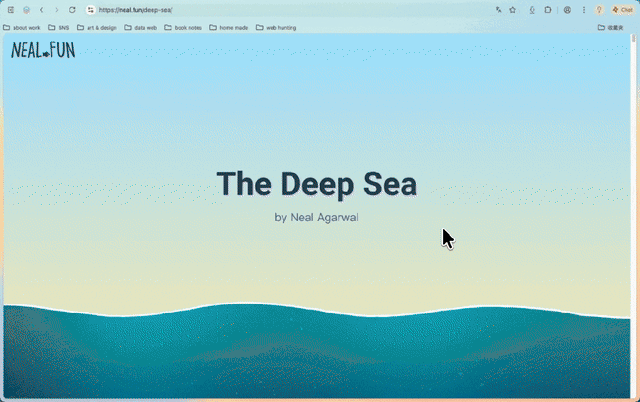Expand the 'SNS' bookmark folder
This screenshot has width=640, height=402.
tap(58, 28)
